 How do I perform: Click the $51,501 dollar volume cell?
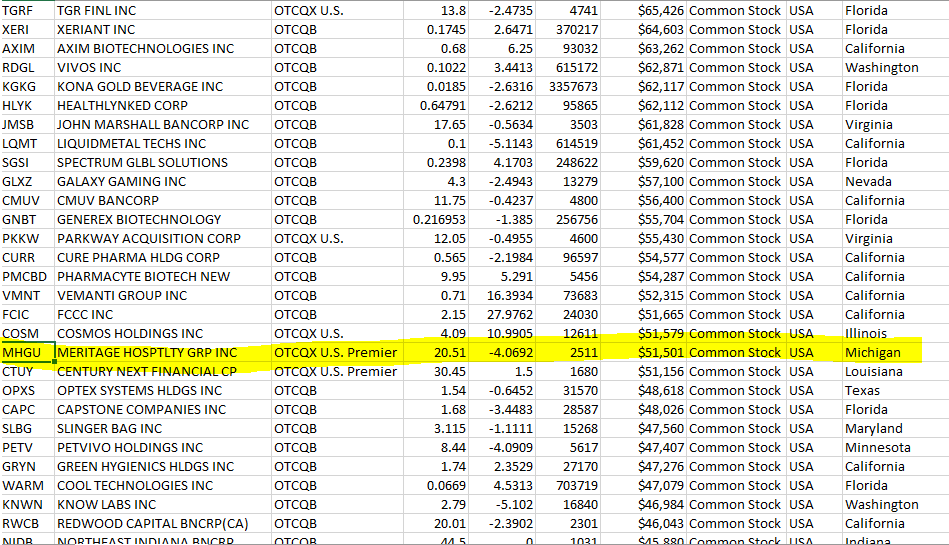click(643, 352)
